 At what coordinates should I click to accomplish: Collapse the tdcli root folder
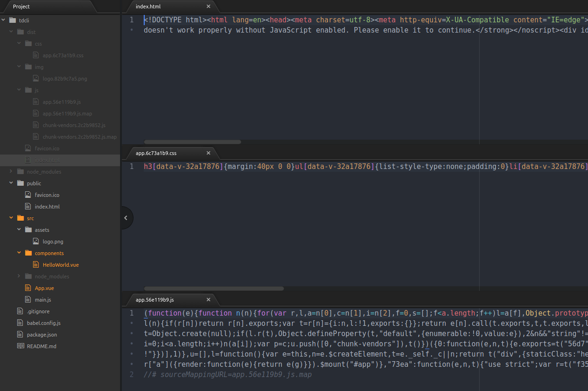[4, 20]
